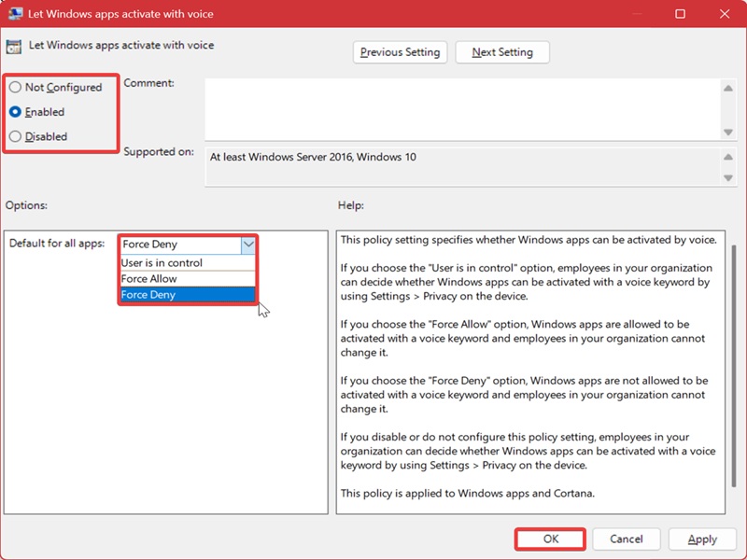Click the 'Options:' label
747x560 pixels.
(26, 205)
